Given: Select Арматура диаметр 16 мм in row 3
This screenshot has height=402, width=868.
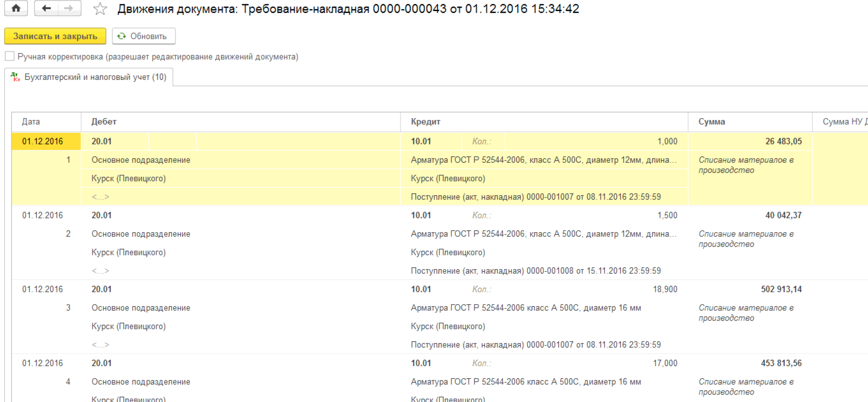Looking at the screenshot, I should click(x=525, y=308).
